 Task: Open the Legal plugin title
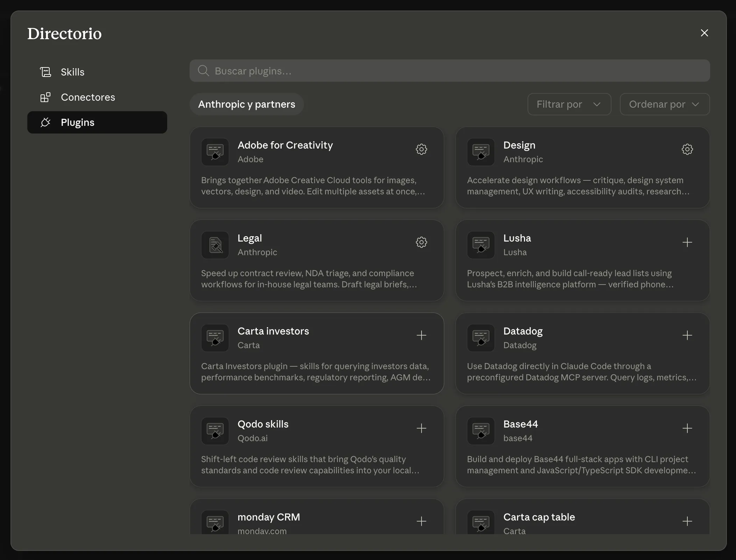249,238
